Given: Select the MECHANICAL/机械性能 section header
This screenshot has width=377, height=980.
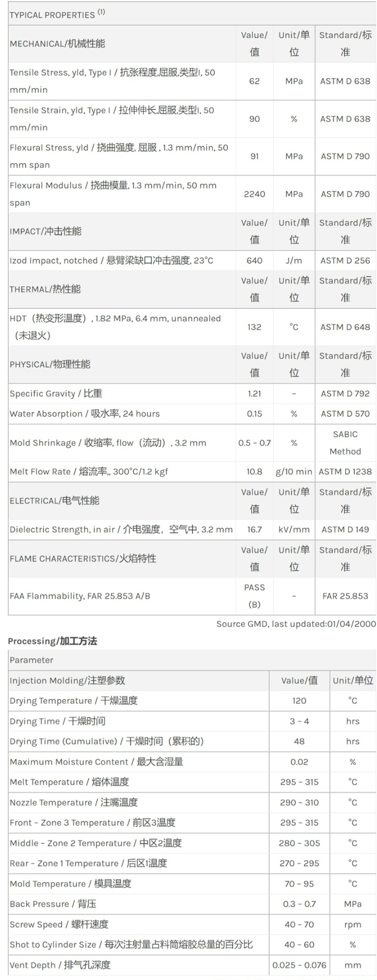Looking at the screenshot, I should pyautogui.click(x=58, y=44).
